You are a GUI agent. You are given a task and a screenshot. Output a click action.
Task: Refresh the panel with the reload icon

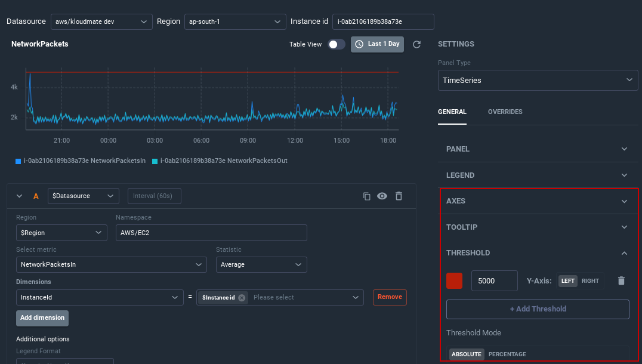(x=416, y=44)
